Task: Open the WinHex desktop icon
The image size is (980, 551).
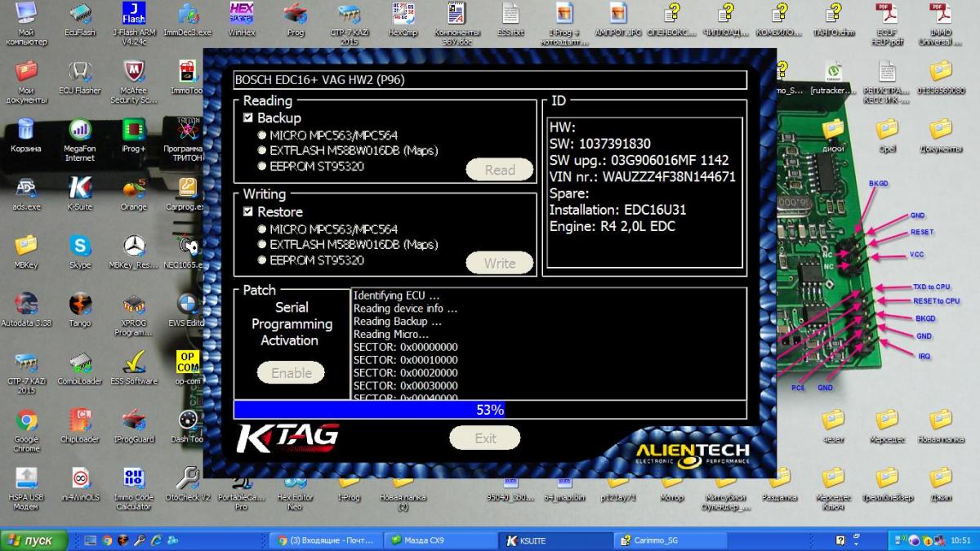Action: pos(241,15)
